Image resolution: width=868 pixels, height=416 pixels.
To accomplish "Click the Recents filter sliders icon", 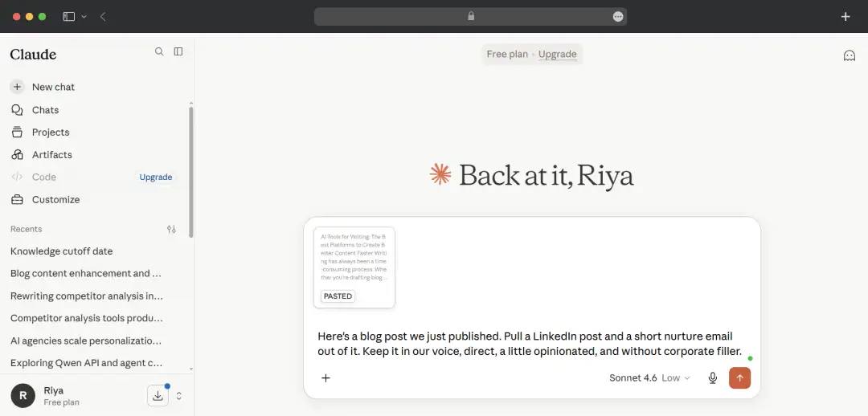I will [x=172, y=229].
